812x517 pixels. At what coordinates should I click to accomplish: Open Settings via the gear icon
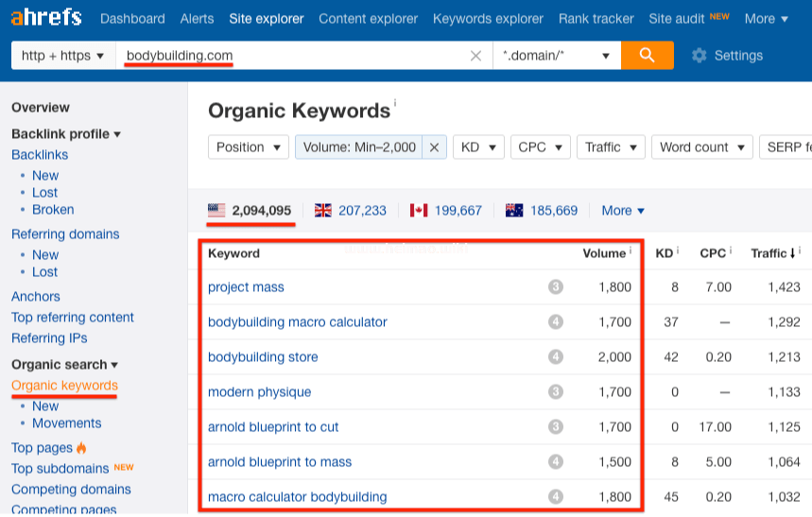click(700, 56)
